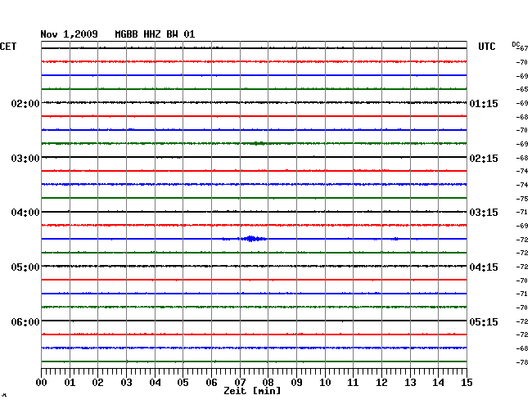The height and width of the screenshot is (404, 532).
Task: Click the '02' minute tick label
Action: (97, 383)
